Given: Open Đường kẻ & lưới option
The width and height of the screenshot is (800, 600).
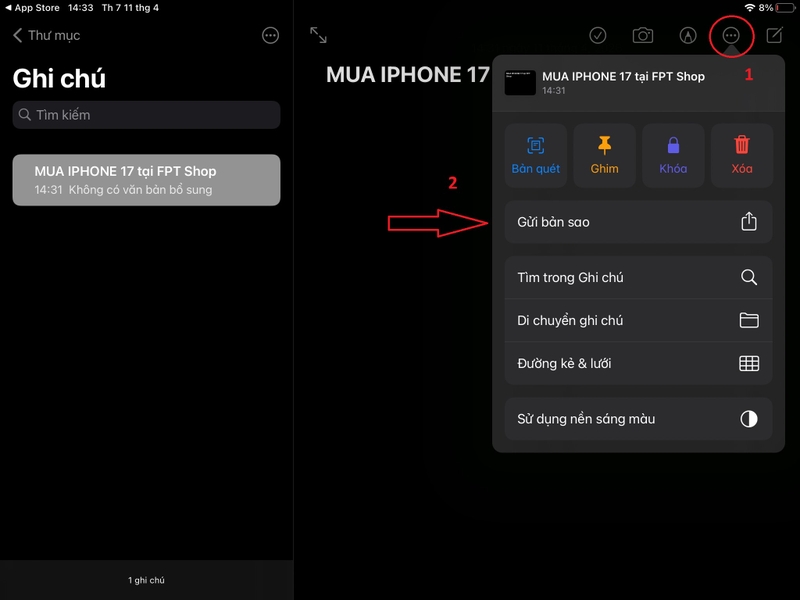Looking at the screenshot, I should click(x=638, y=363).
